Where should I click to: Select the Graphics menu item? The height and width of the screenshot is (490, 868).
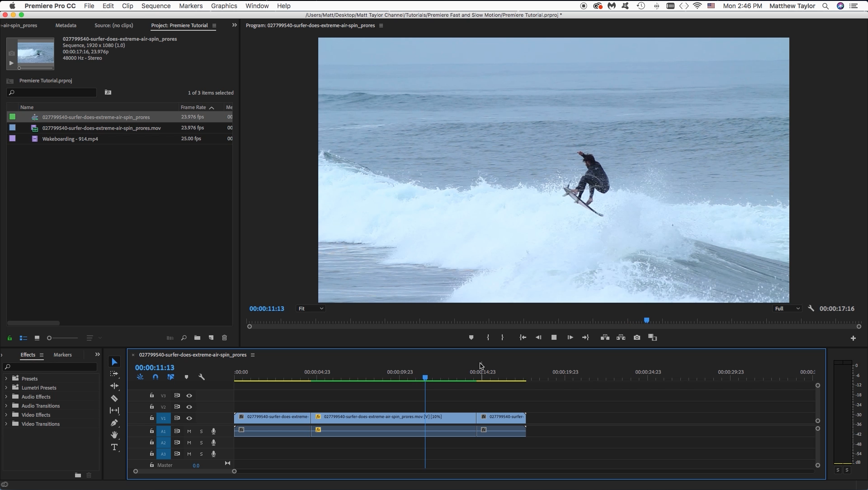[x=224, y=5]
